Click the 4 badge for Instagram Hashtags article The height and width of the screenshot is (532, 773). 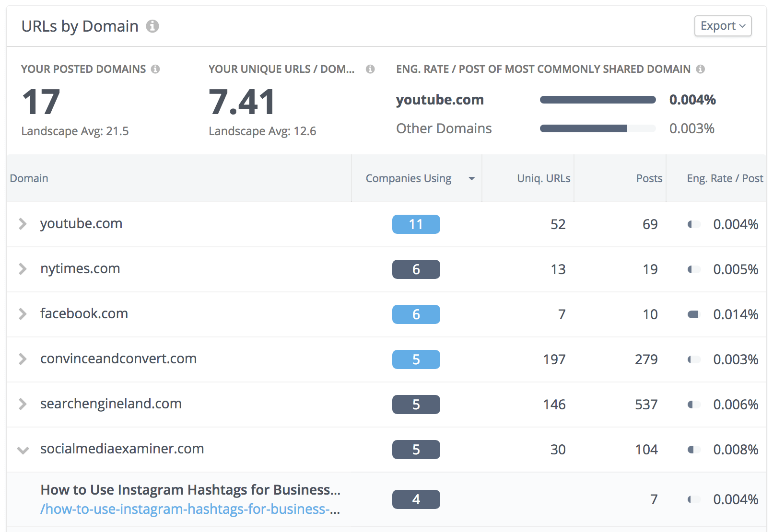[416, 499]
